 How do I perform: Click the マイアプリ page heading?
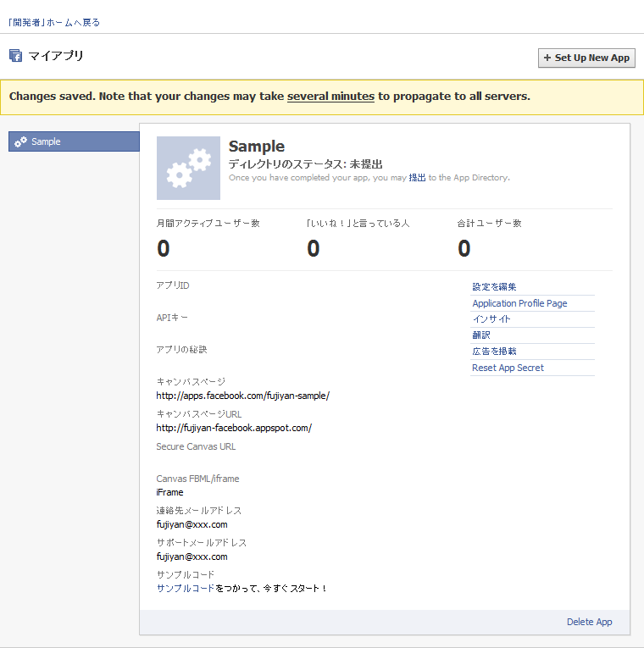click(56, 55)
